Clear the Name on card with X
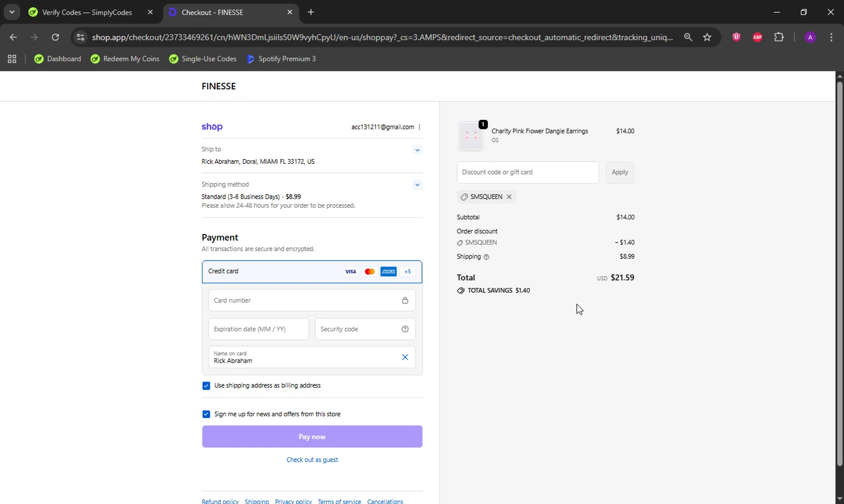This screenshot has height=504, width=844. (405, 357)
